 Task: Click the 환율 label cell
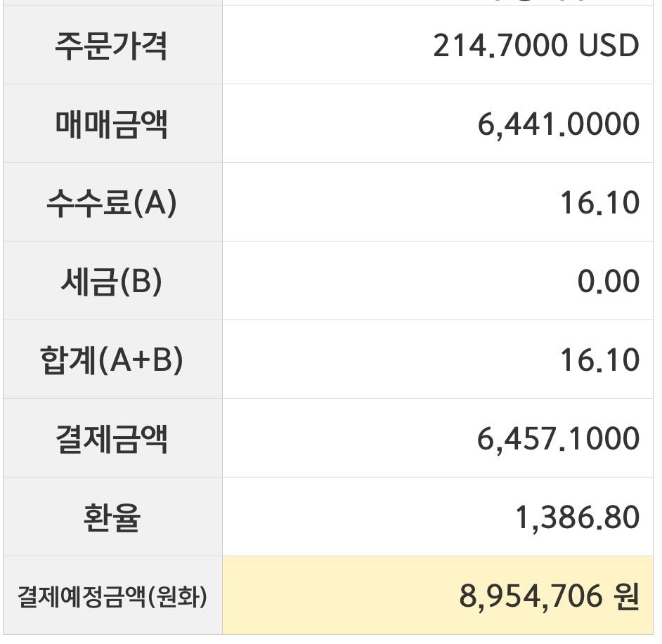[111, 518]
